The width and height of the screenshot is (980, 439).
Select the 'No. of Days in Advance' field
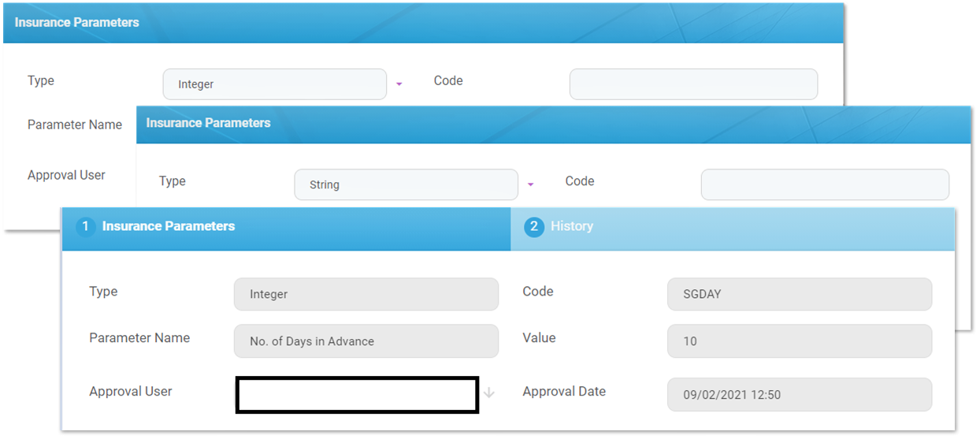tap(366, 341)
